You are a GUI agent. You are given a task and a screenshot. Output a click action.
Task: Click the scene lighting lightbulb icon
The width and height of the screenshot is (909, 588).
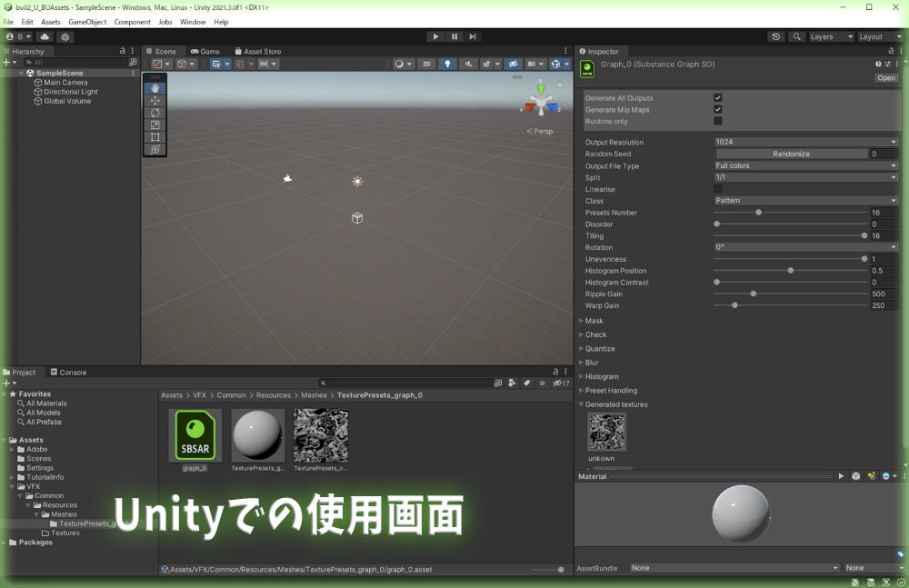(448, 64)
